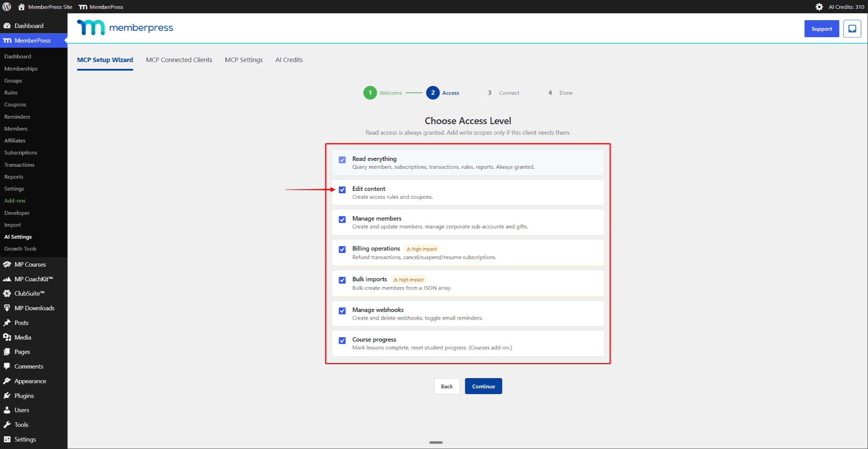Open Members in the sidebar submenu
Viewport: 868px width, 449px height.
point(16,129)
